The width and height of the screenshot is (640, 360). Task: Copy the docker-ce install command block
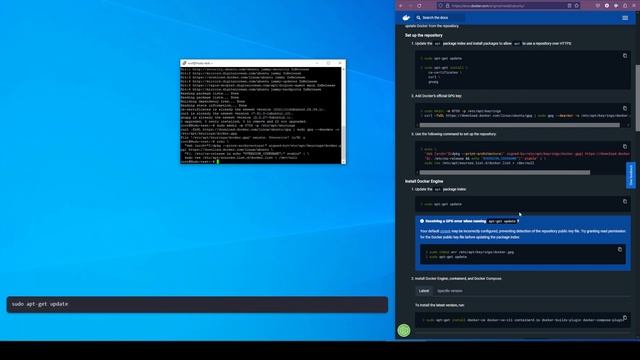click(625, 318)
